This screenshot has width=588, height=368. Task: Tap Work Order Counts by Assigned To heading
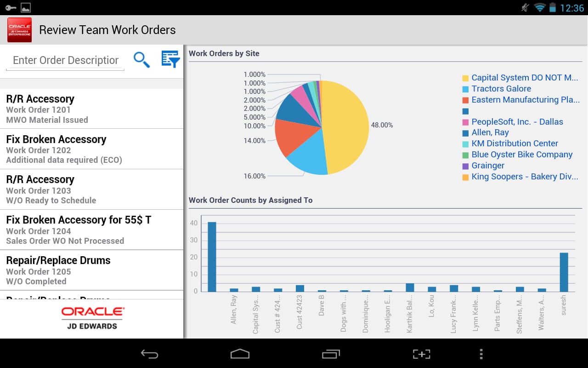tap(251, 200)
